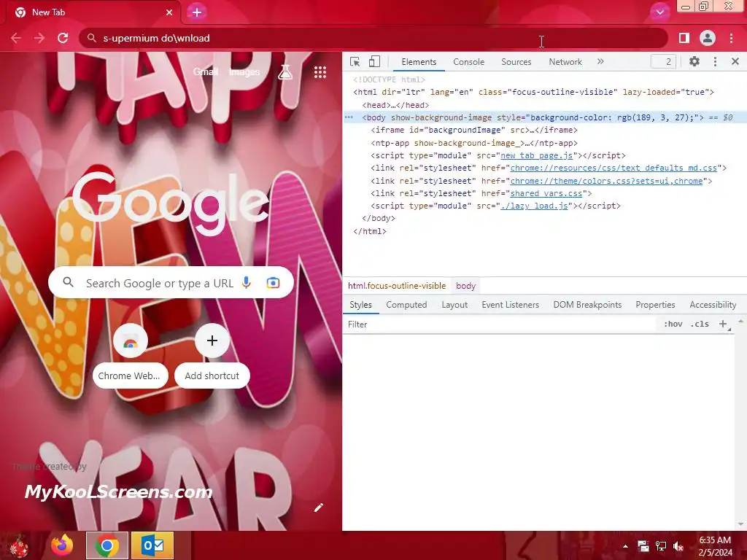747x560 pixels.
Task: Switch to the Sources panel
Action: point(516,62)
